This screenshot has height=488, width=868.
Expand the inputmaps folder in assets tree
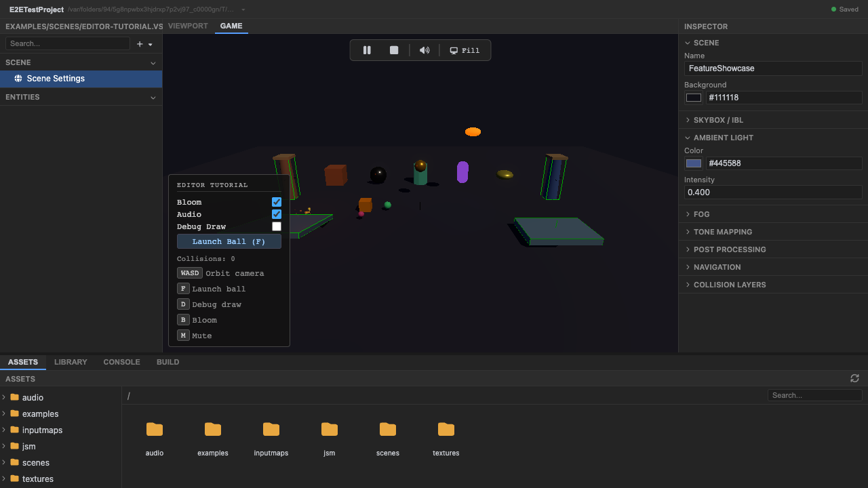coord(4,430)
